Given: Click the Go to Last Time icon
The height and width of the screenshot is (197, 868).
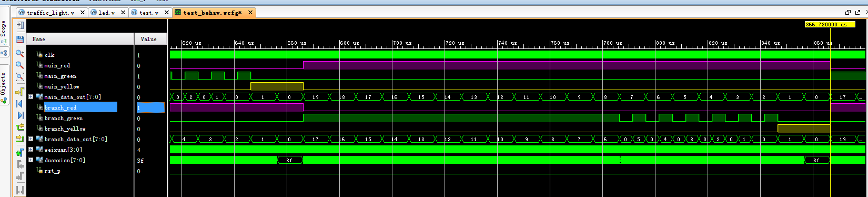Looking at the screenshot, I should pyautogui.click(x=20, y=115).
